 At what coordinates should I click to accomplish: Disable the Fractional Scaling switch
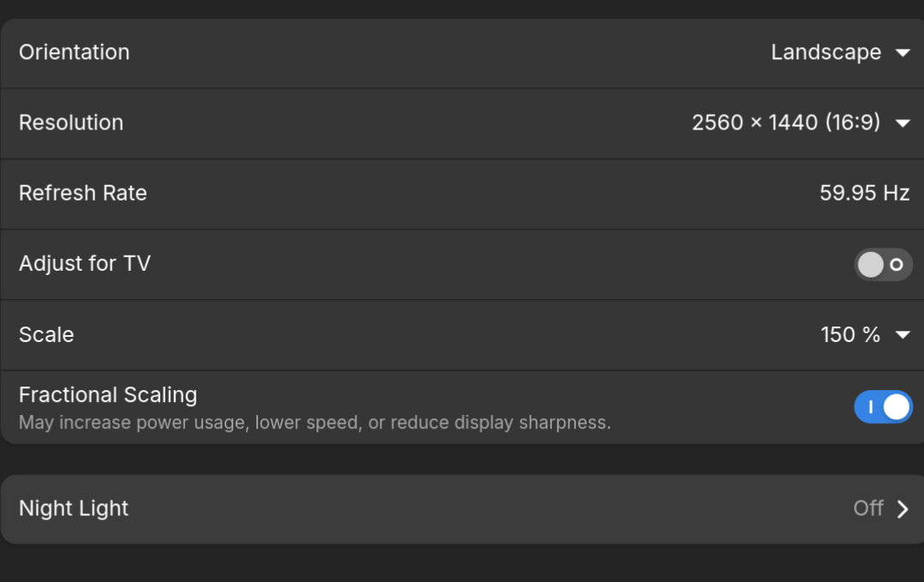(883, 407)
